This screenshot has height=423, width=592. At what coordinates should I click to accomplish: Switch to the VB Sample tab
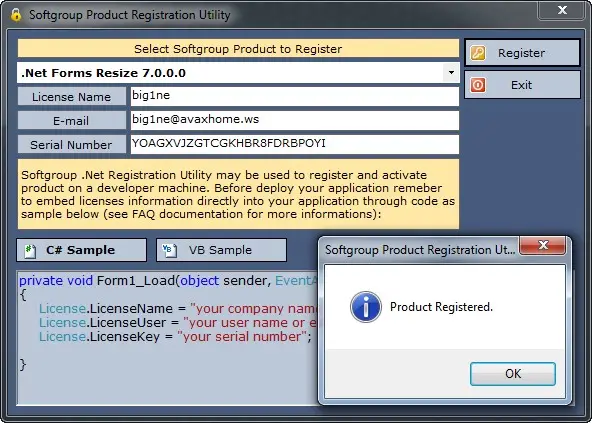(x=222, y=250)
